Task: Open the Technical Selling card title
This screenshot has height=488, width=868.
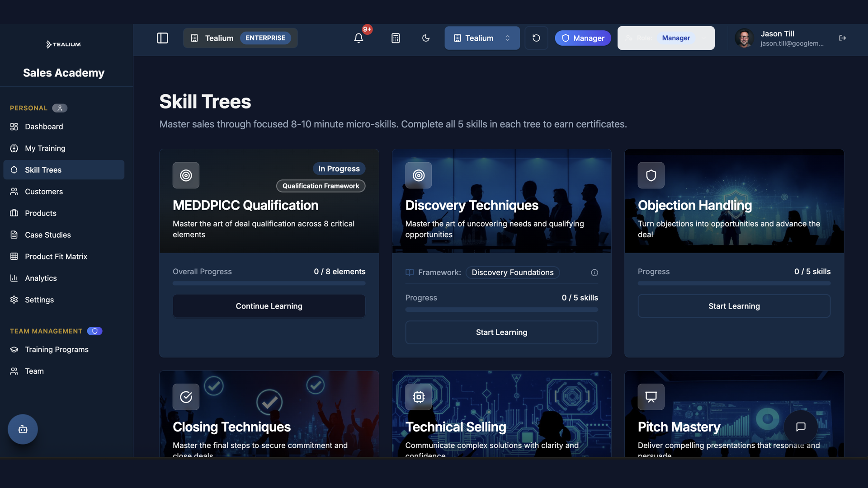Action: pyautogui.click(x=456, y=427)
